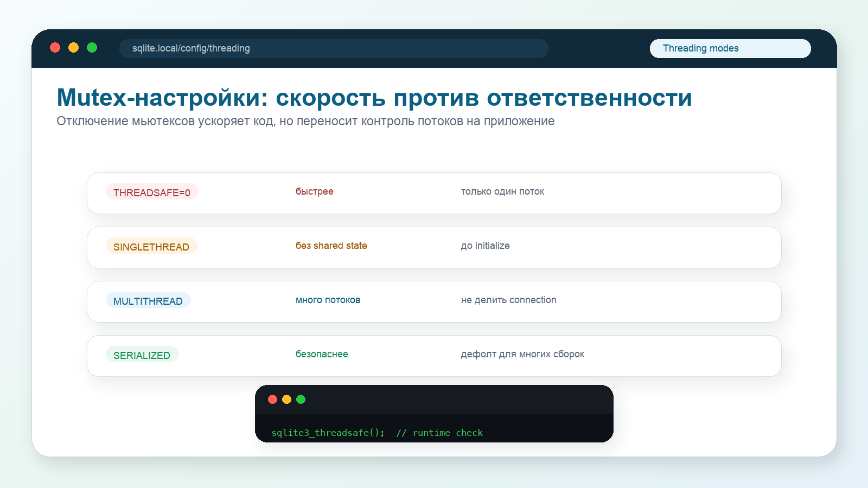
Task: Select the MULTITHREAD badge
Action: click(148, 300)
